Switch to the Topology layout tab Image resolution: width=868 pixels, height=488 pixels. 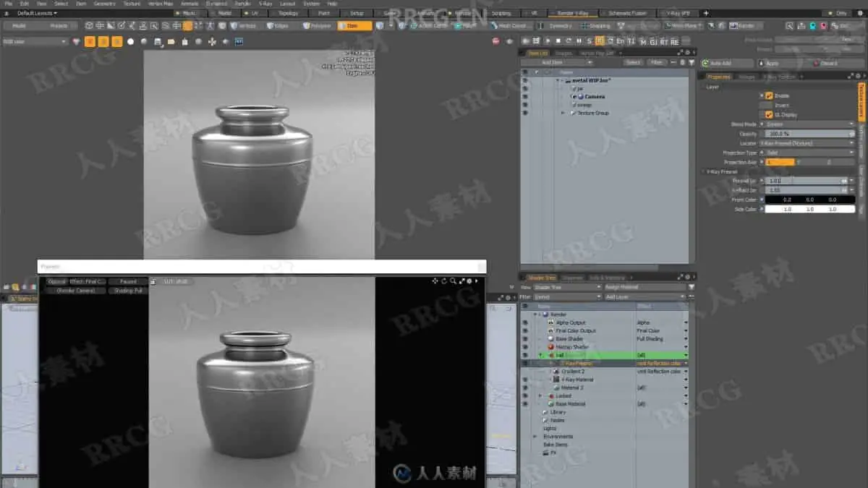point(288,13)
